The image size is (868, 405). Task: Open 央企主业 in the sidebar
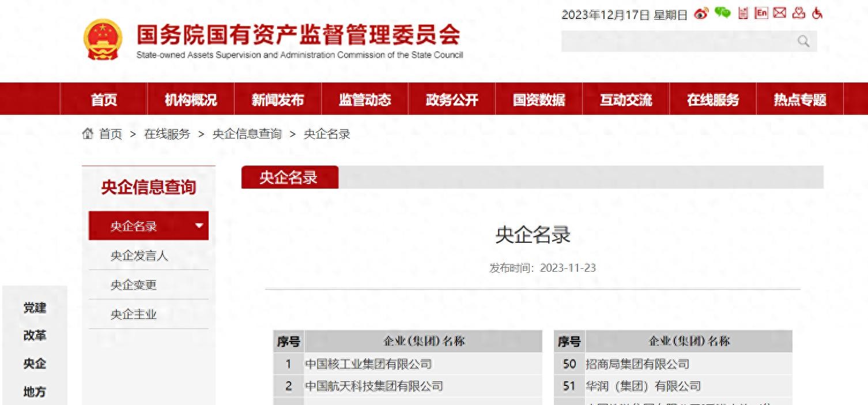click(x=134, y=314)
